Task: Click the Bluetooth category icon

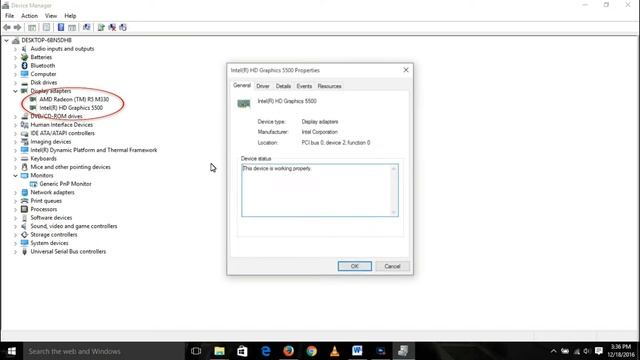Action: pos(24,65)
